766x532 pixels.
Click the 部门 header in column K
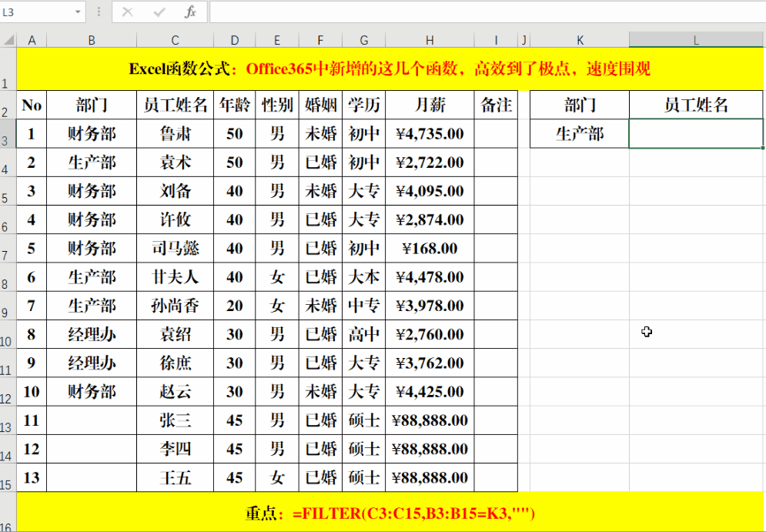point(580,105)
